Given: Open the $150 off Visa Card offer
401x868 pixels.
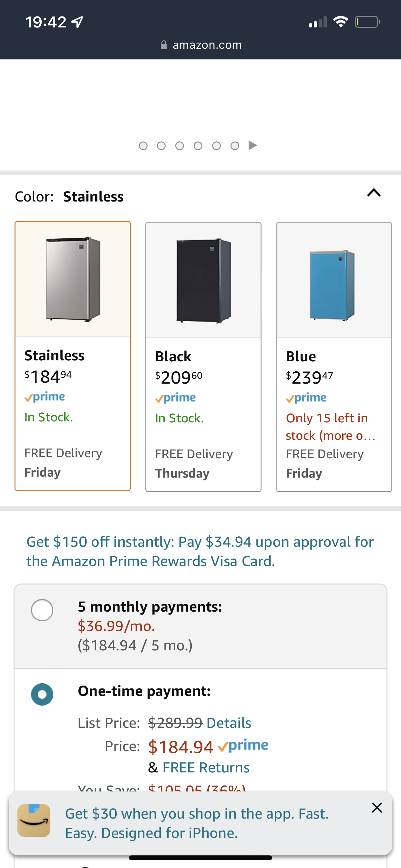Looking at the screenshot, I should pos(200,551).
